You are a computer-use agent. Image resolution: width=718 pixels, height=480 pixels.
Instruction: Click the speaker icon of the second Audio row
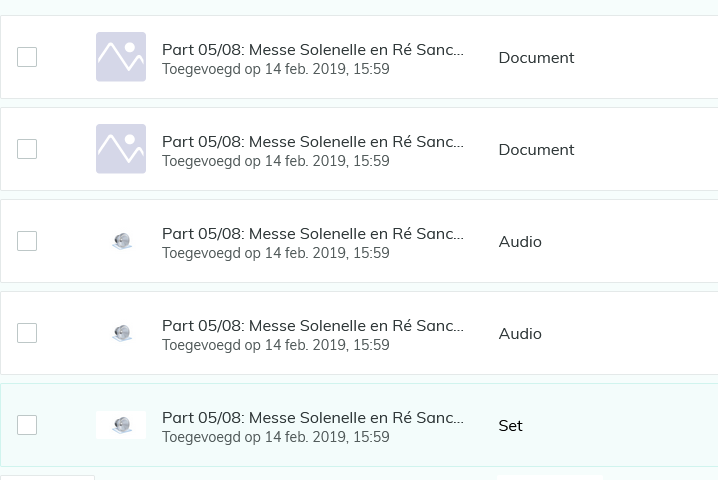point(122,333)
